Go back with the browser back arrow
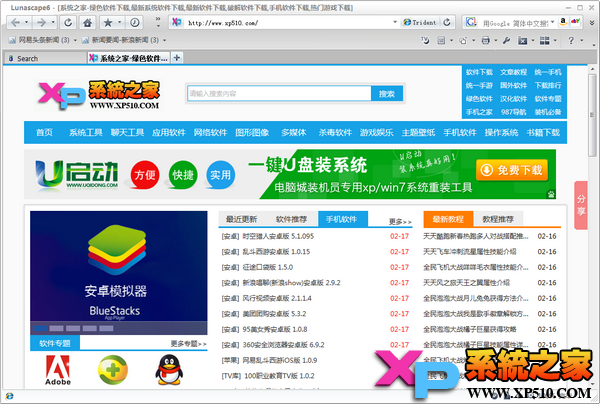Viewport: 600px width, 404px height. [x=15, y=23]
